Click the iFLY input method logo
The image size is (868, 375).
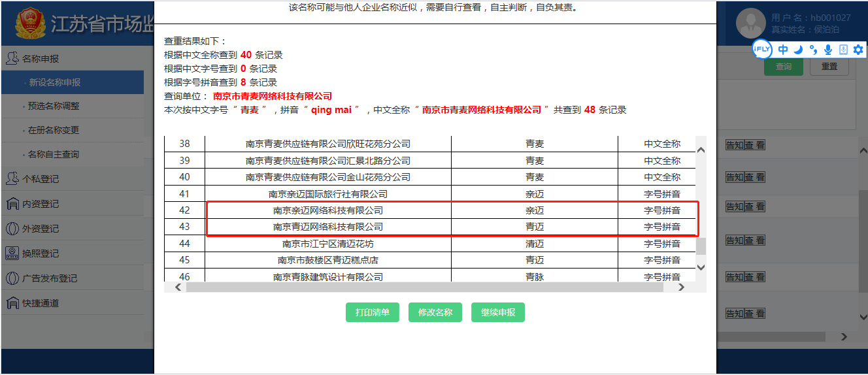(762, 49)
